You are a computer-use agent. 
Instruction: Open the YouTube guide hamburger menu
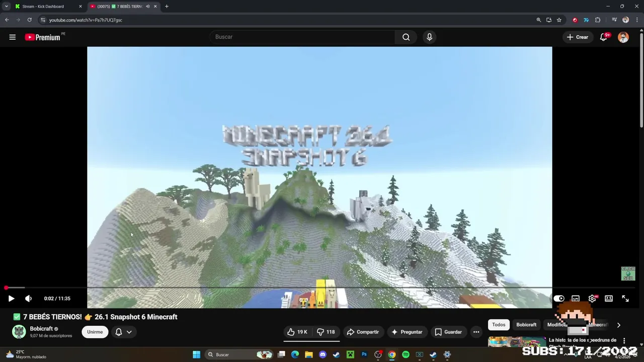pos(13,37)
